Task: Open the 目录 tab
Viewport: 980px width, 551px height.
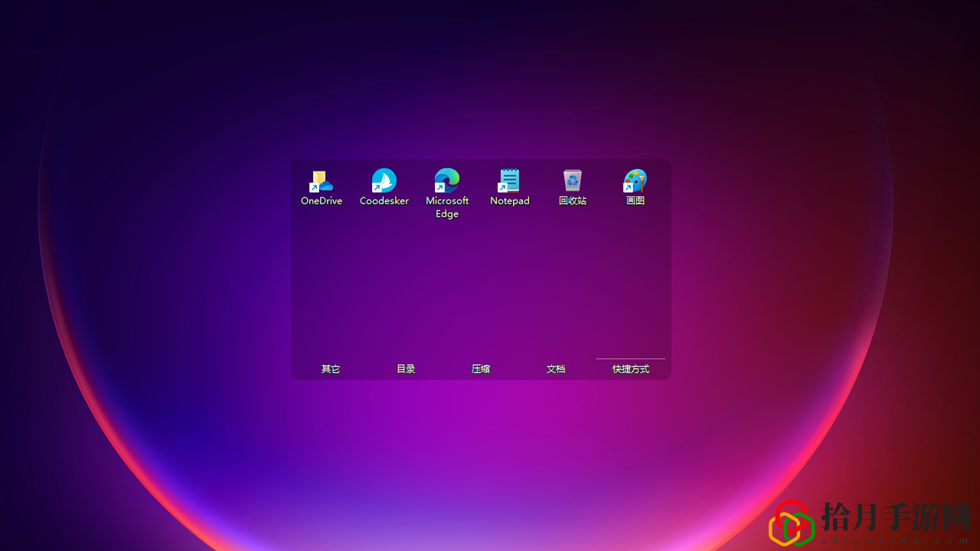Action: pyautogui.click(x=406, y=369)
